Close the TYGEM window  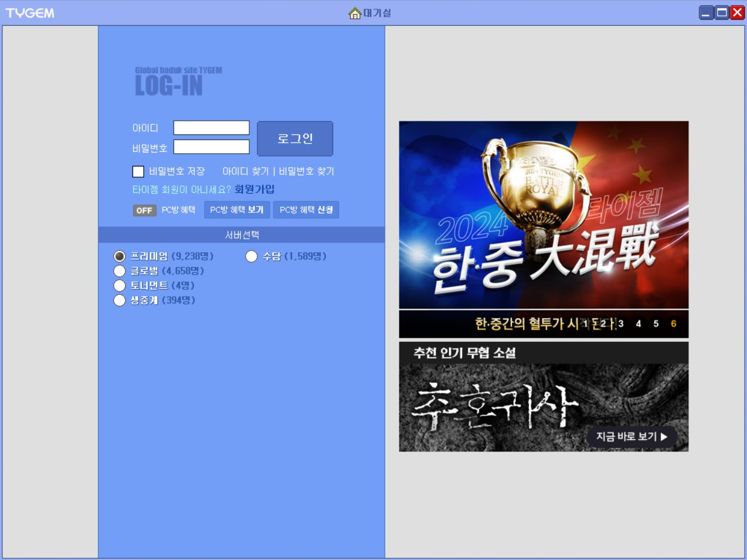738,13
